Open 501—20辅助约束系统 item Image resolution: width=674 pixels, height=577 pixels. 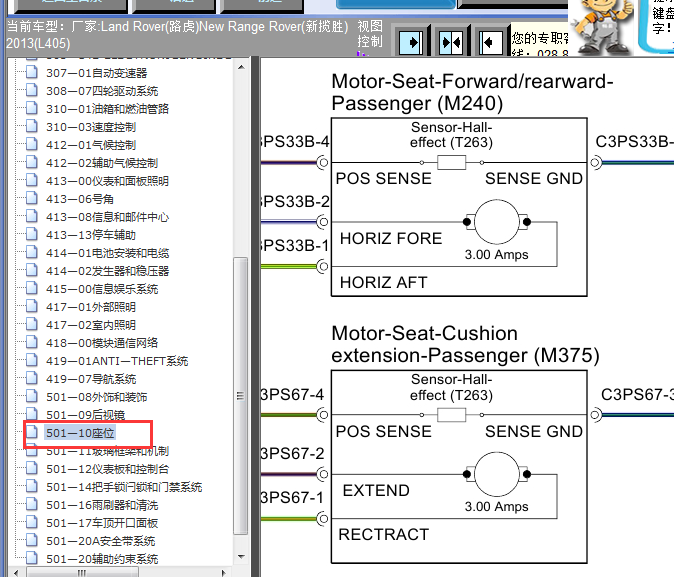(x=102, y=559)
